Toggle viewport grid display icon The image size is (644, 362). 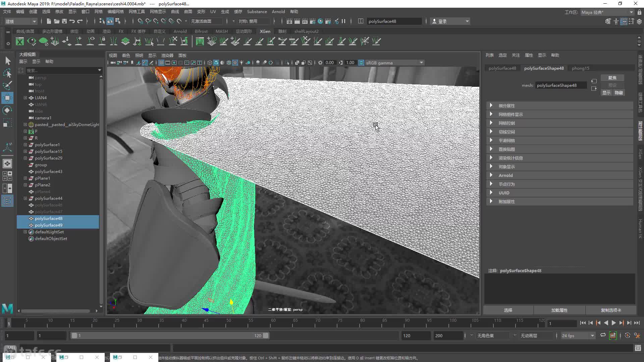[x=161, y=63]
